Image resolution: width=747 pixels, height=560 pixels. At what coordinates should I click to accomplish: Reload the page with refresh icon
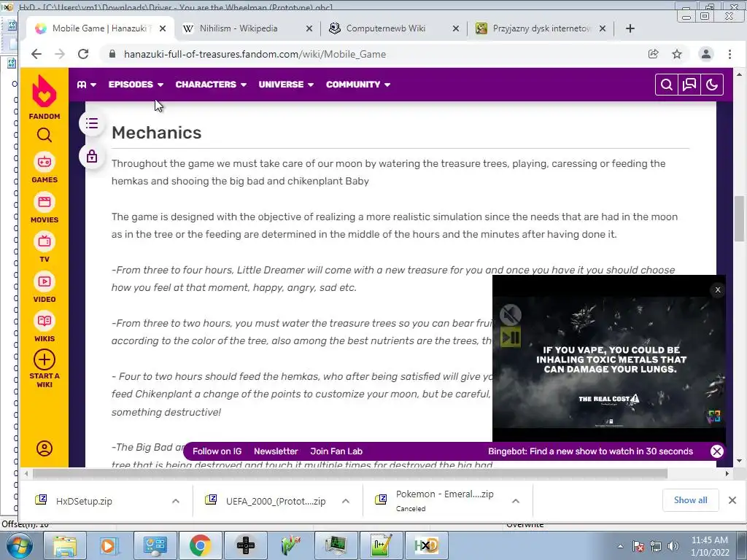coord(83,54)
